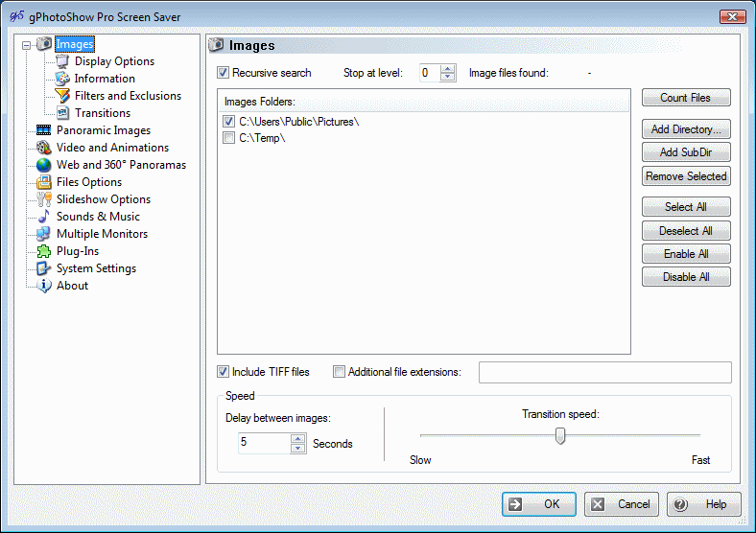756x533 pixels.
Task: Click the Deselect All button
Action: tap(686, 231)
